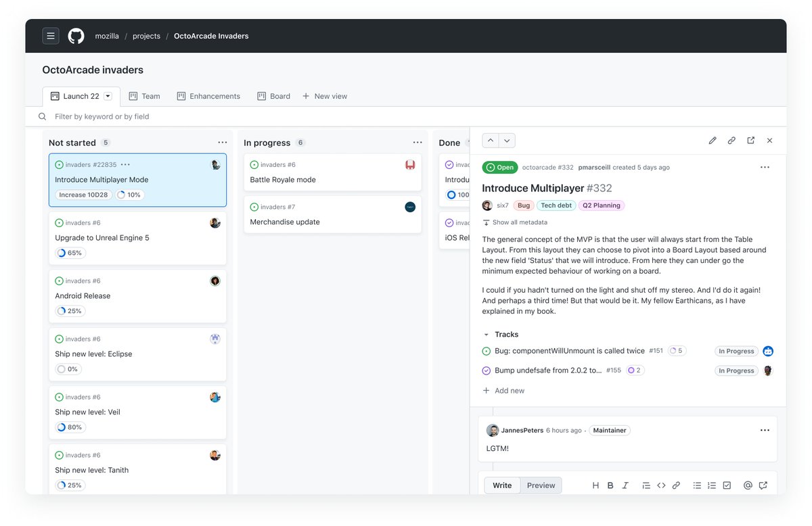Open JannesPeters comment options menu
Screen dimensions: 812x526
click(x=765, y=430)
